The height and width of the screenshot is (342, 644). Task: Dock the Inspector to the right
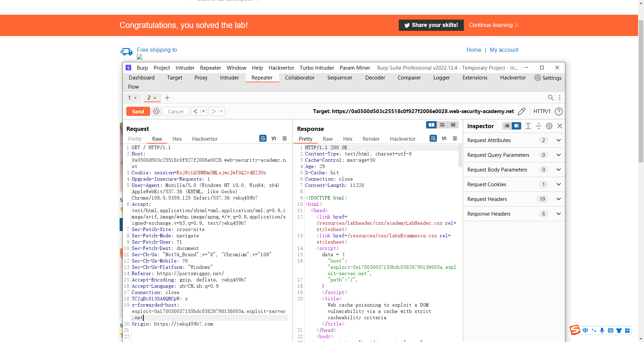(516, 126)
